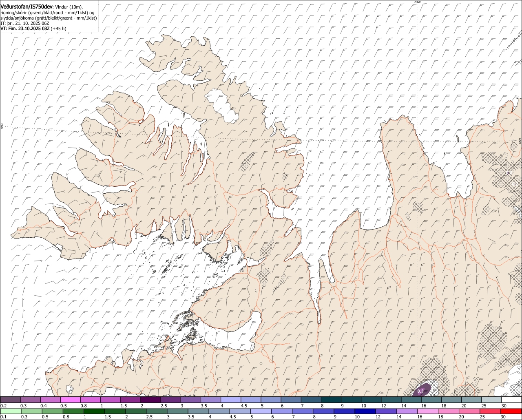The width and height of the screenshot is (522, 420).
Task: Click the '0.3' contour label on purple blob
Action: coord(420,391)
